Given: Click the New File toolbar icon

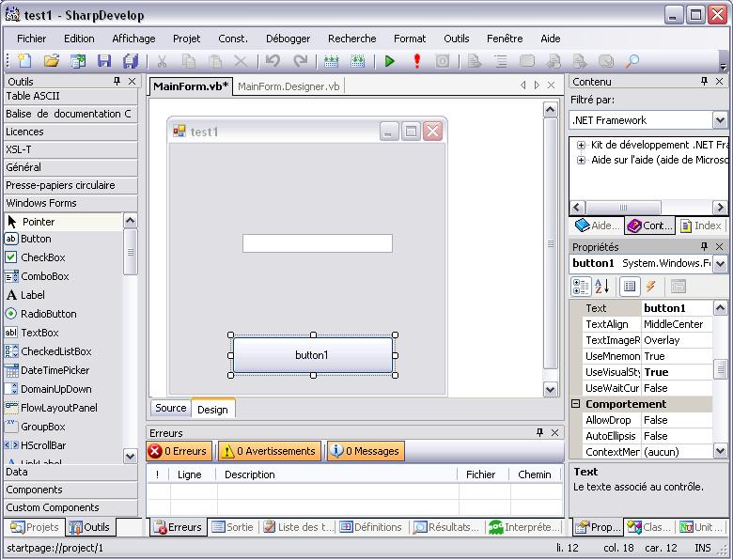Looking at the screenshot, I should (24, 61).
